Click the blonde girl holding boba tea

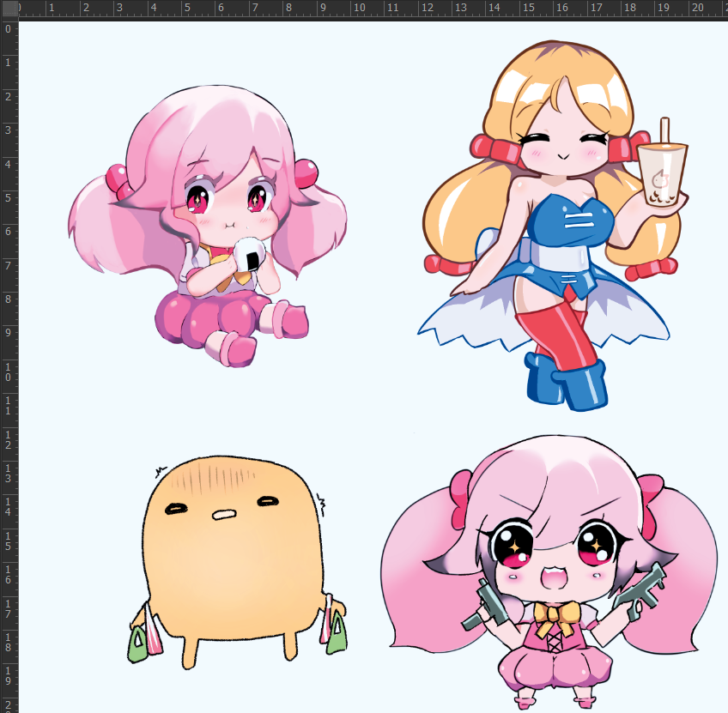553,226
